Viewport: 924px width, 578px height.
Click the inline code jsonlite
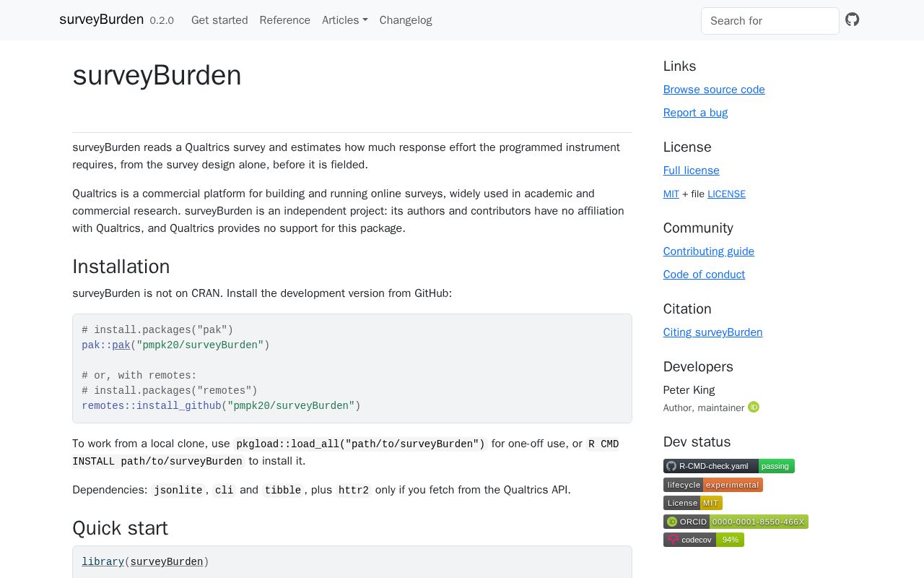click(x=178, y=490)
